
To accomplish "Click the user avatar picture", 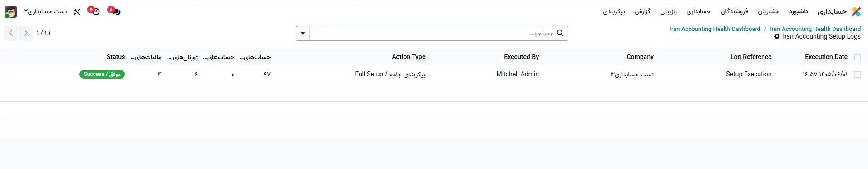I will click(x=11, y=11).
